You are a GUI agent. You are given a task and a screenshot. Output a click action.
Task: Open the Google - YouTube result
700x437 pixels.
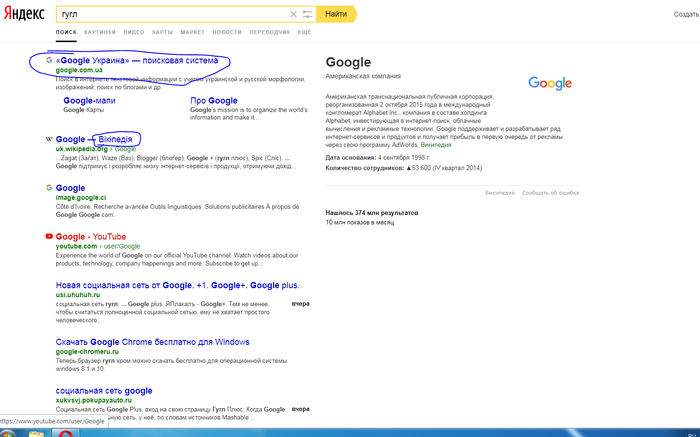pos(91,237)
